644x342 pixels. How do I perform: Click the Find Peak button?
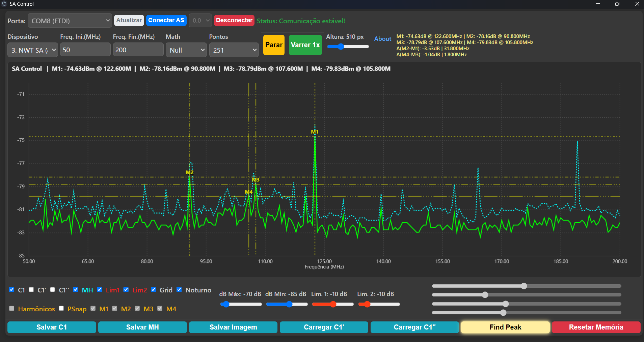[x=505, y=327]
